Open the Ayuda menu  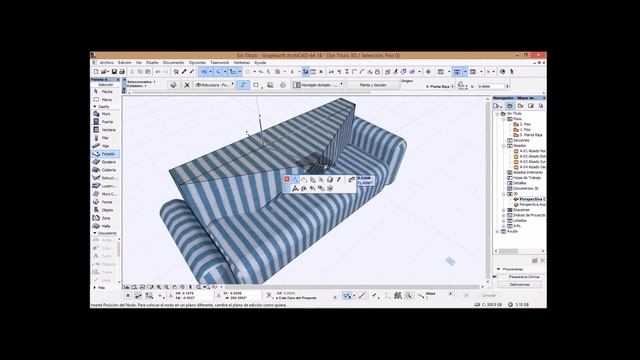tap(260, 63)
